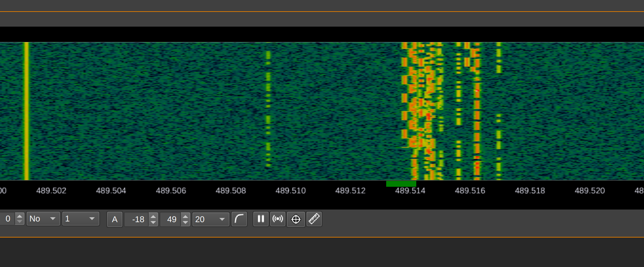644x267 pixels.
Task: Activate the ruler measurement tool
Action: (314, 219)
